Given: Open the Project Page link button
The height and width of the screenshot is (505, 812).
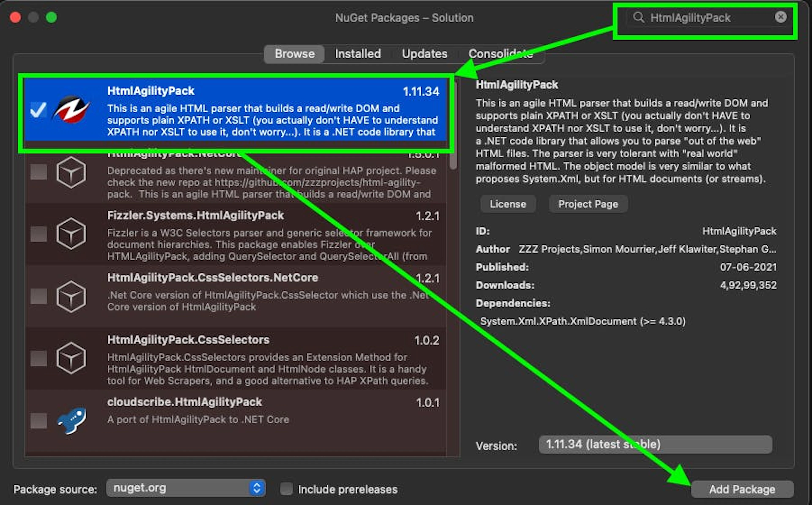Looking at the screenshot, I should click(588, 204).
